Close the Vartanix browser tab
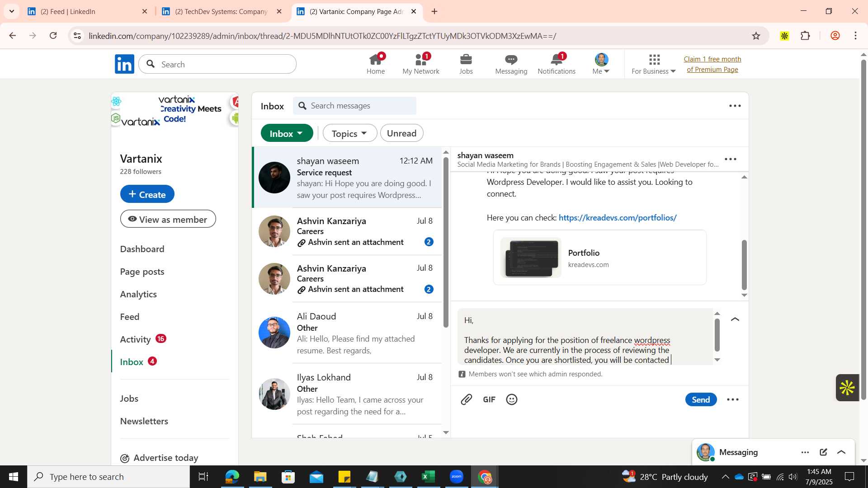 click(x=413, y=12)
